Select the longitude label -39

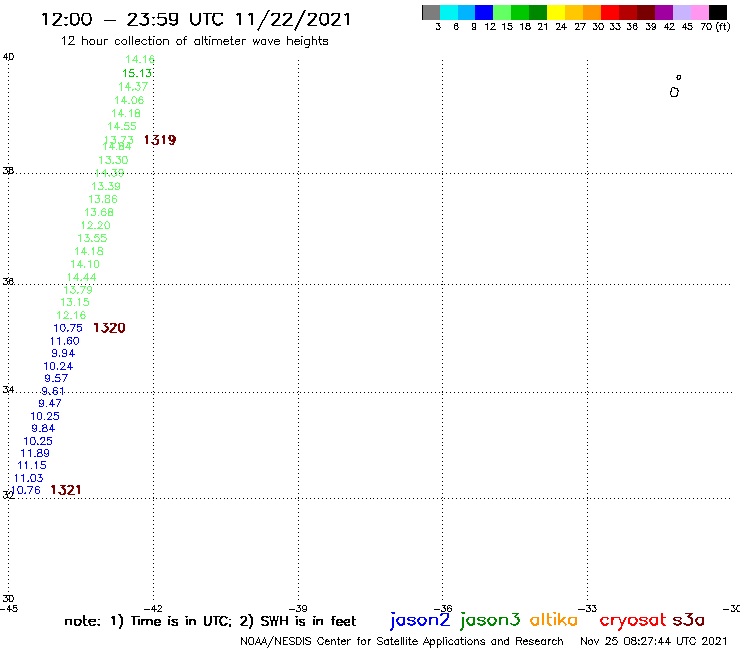tap(298, 609)
